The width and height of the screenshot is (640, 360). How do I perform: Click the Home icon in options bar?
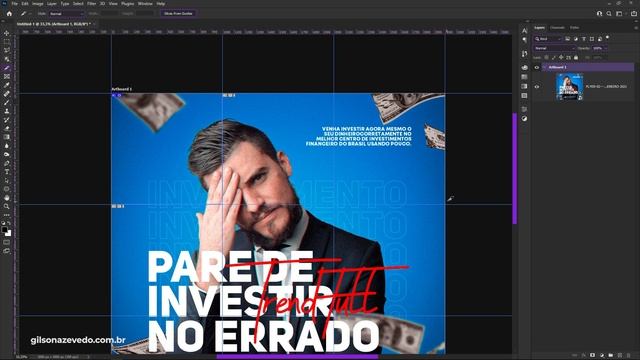click(9, 13)
